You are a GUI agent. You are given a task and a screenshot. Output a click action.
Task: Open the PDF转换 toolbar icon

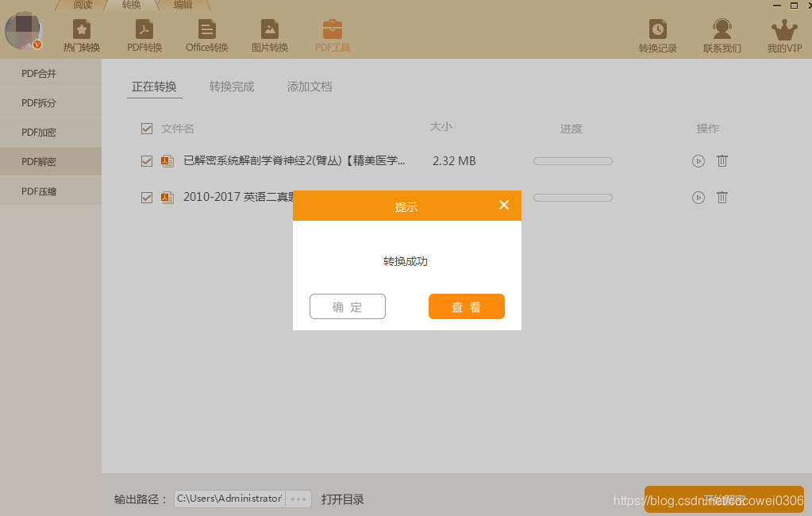pyautogui.click(x=144, y=35)
